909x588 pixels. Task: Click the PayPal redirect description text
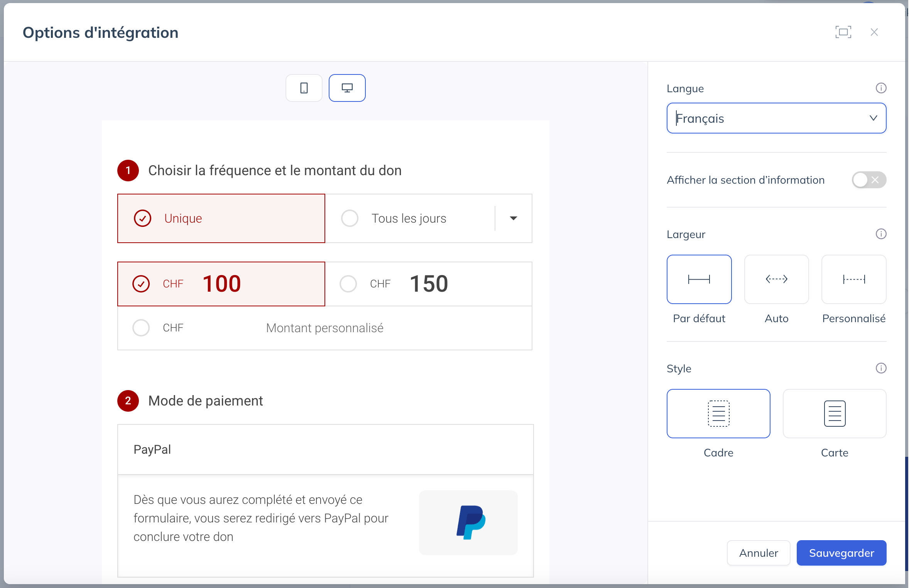[261, 518]
